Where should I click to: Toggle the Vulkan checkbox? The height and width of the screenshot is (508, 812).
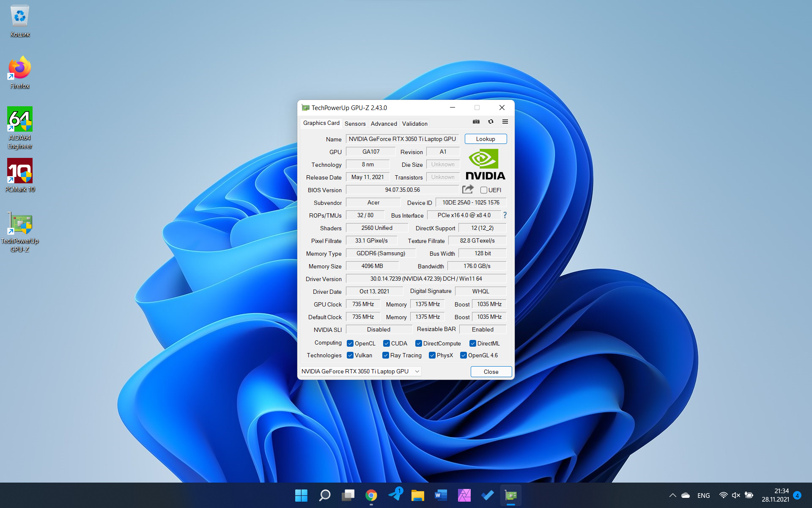tap(350, 355)
